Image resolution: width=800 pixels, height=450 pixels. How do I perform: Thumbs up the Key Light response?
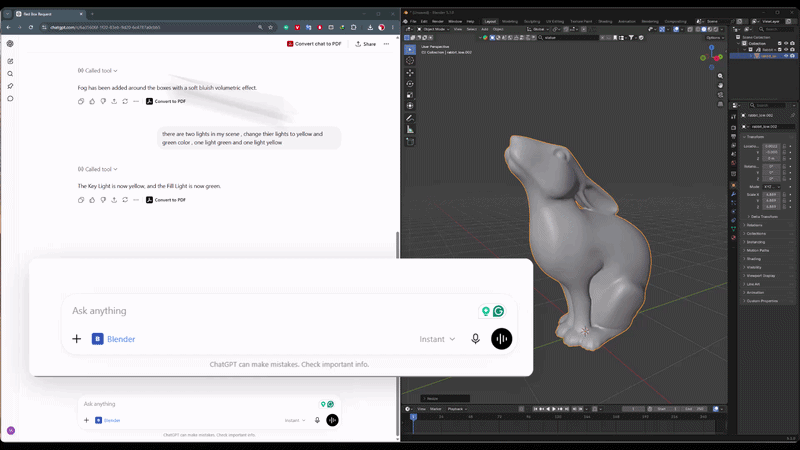pyautogui.click(x=92, y=200)
